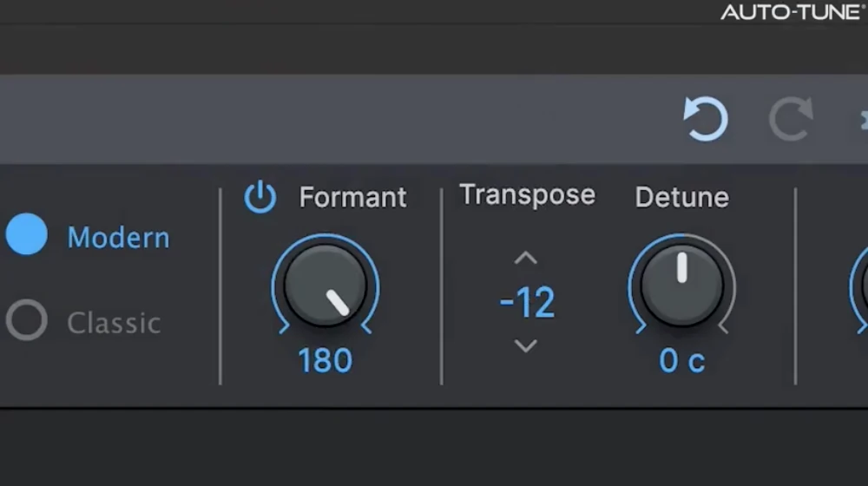868x486 pixels.
Task: Click the Detune heading label
Action: point(682,198)
